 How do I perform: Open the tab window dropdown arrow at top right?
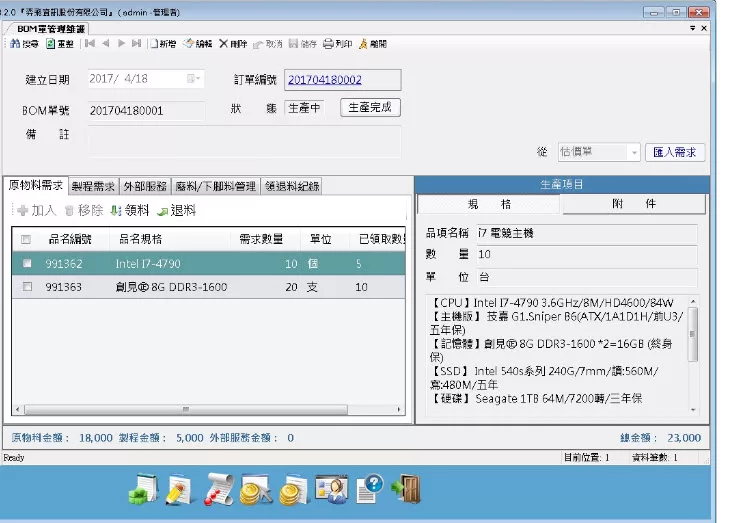click(x=691, y=29)
